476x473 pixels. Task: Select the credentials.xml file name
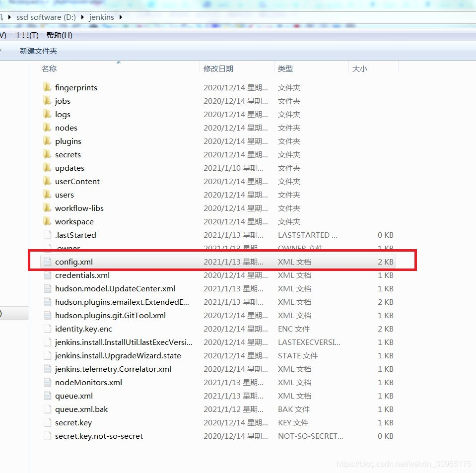(82, 275)
